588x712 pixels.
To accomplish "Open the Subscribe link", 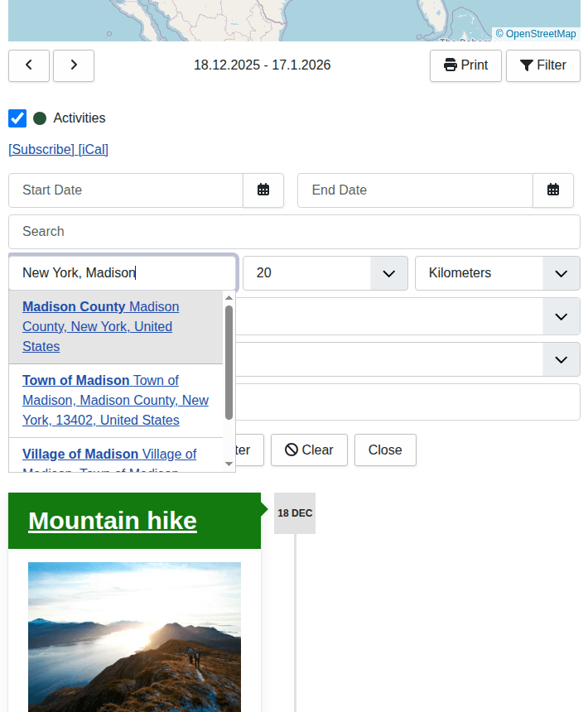I will 41,150.
